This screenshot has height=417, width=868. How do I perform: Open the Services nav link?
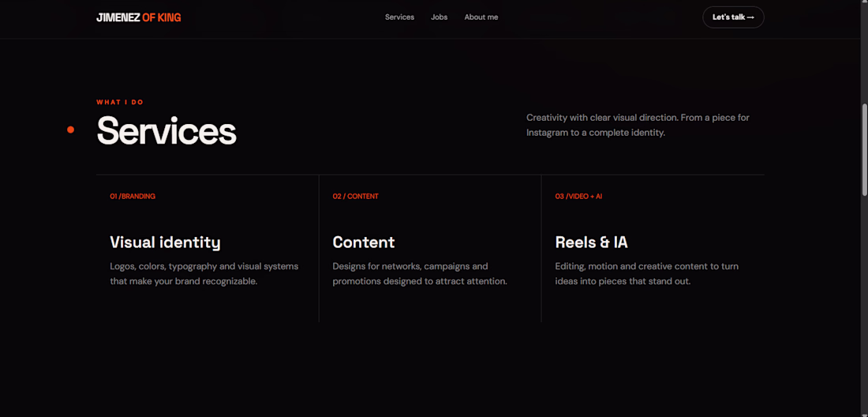[x=400, y=17]
